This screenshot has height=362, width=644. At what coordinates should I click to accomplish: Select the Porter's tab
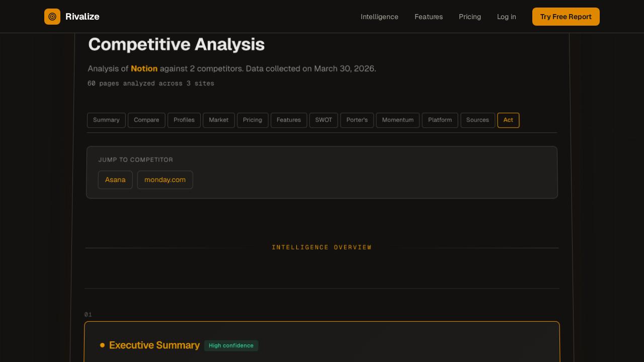357,120
